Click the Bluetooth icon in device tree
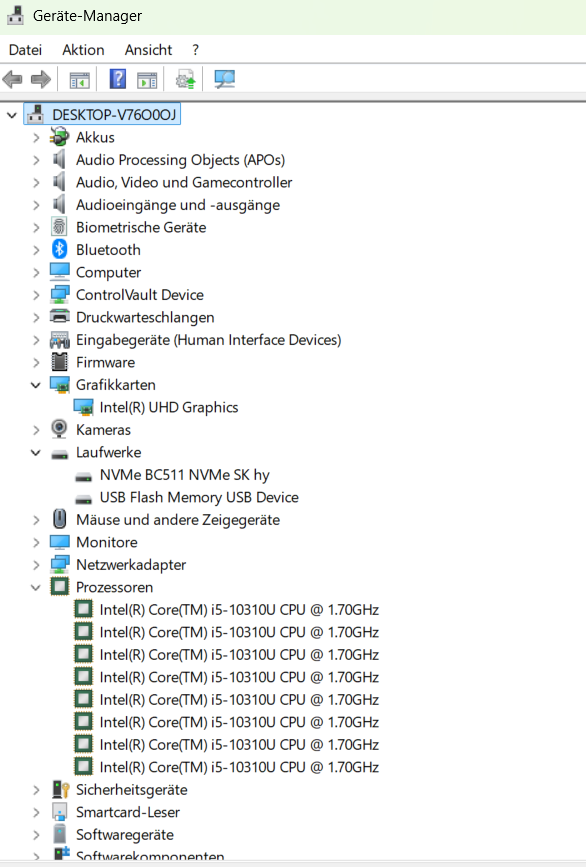 pos(60,249)
